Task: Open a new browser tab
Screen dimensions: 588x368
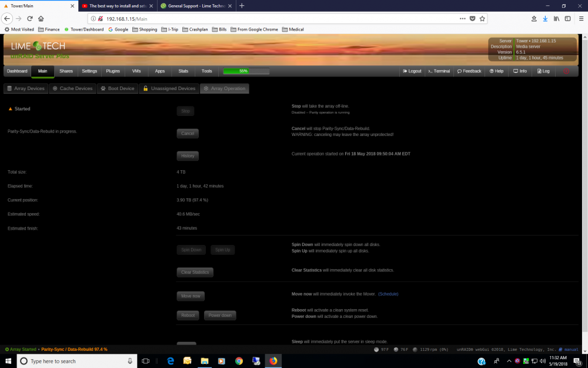Action: coord(242,6)
